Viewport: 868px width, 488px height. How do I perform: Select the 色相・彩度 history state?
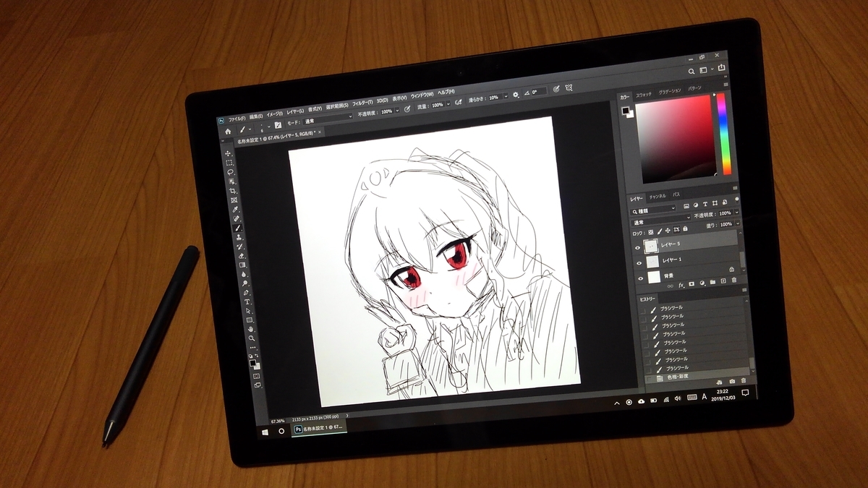tap(697, 377)
